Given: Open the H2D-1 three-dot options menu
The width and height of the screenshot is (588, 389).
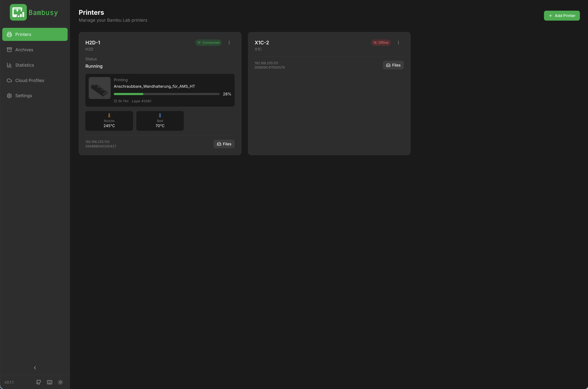Looking at the screenshot, I should (x=229, y=43).
